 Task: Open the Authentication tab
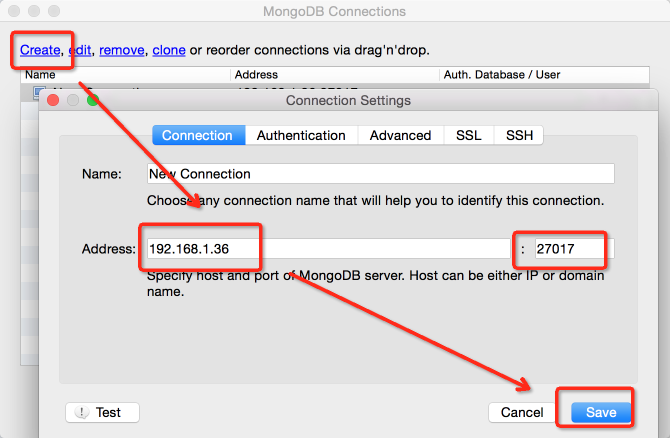coord(301,135)
